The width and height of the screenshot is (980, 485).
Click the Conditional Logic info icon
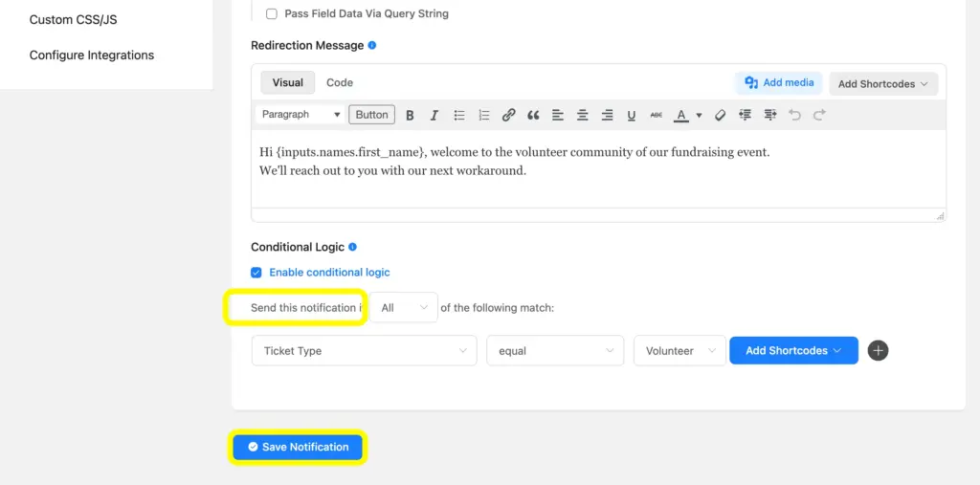coord(352,247)
